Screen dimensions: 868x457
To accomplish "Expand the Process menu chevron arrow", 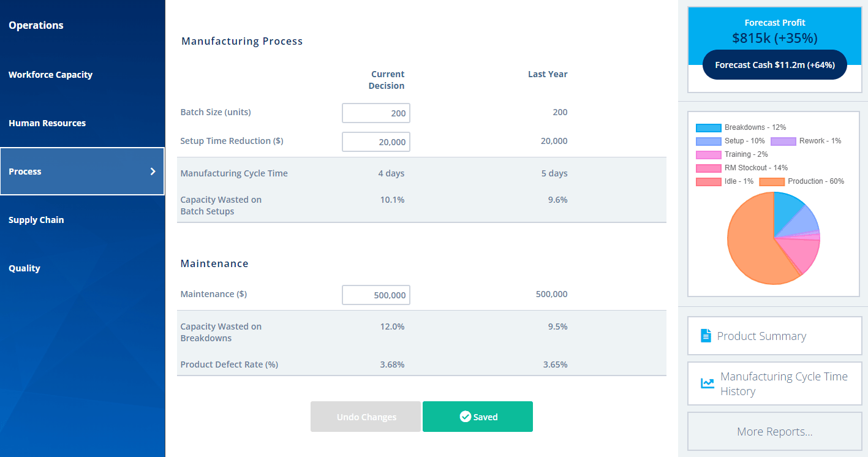I will coord(153,172).
